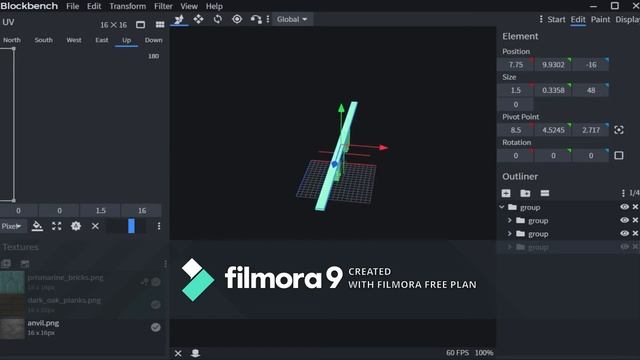Screen dimensions: 640x360
Task: Switch to the Start mode tab
Action: click(556, 19)
